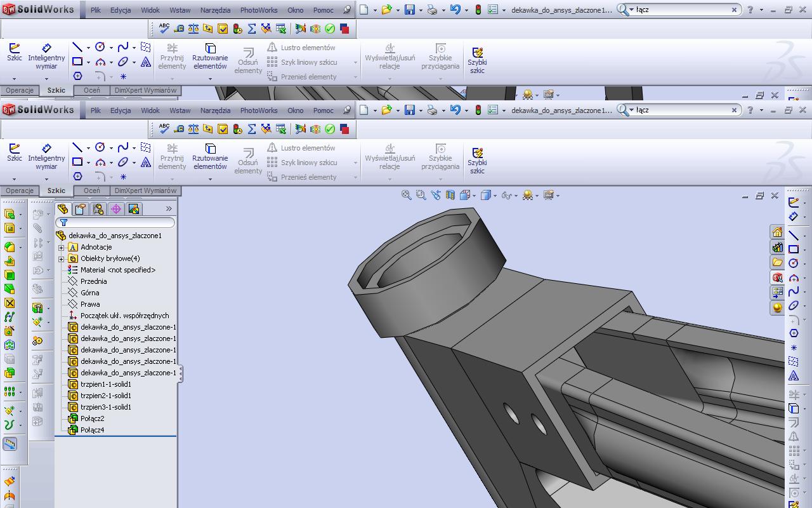Image resolution: width=812 pixels, height=508 pixels.
Task: Switch to the PropertyManager tab icon
Action: point(81,209)
